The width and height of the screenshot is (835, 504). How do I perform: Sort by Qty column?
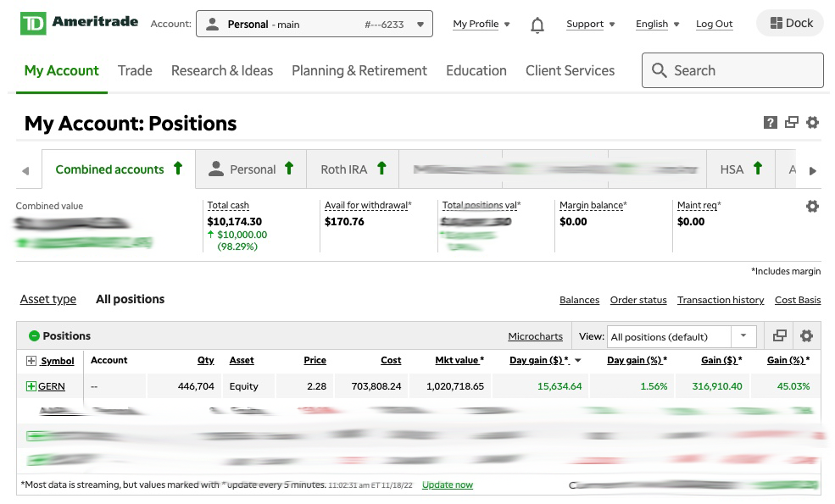coord(205,360)
